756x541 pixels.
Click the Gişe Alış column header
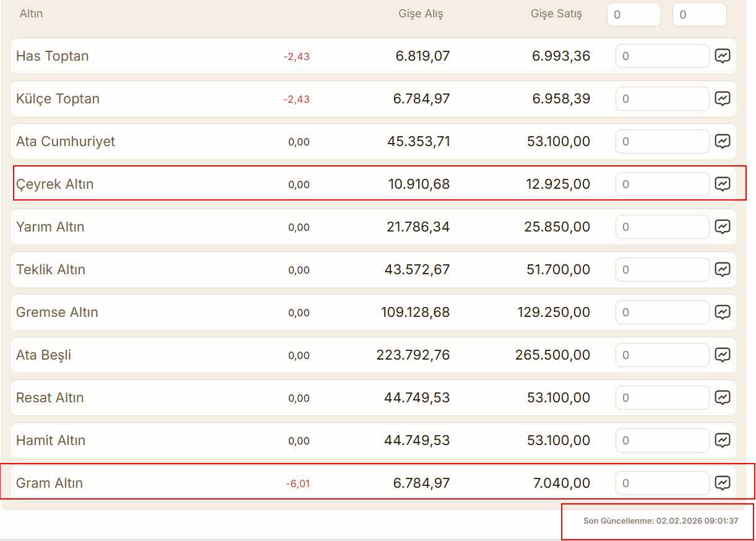[x=421, y=14]
